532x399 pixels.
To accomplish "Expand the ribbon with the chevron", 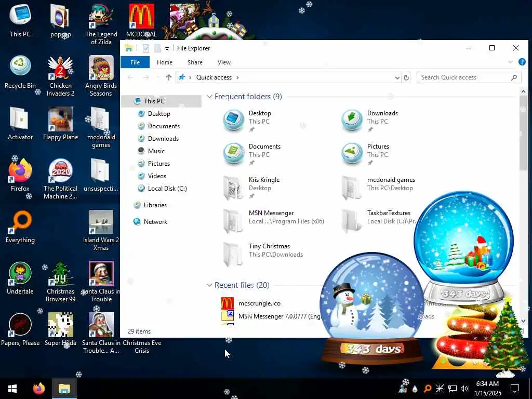I will point(511,62).
